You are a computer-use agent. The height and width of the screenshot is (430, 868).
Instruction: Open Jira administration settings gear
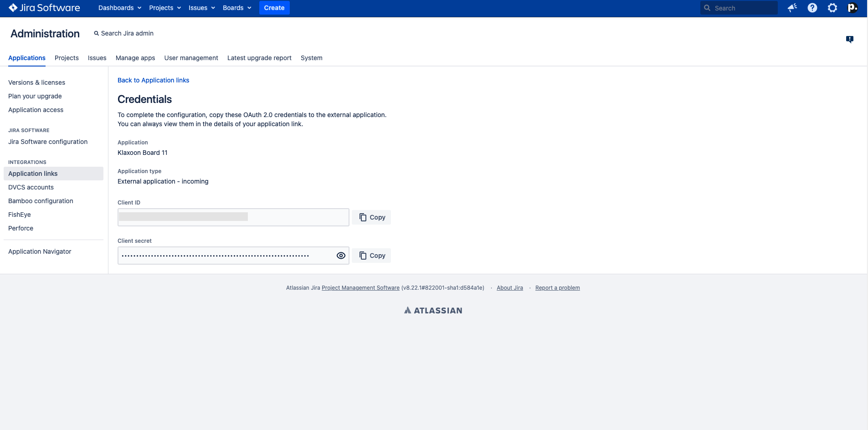pos(832,8)
